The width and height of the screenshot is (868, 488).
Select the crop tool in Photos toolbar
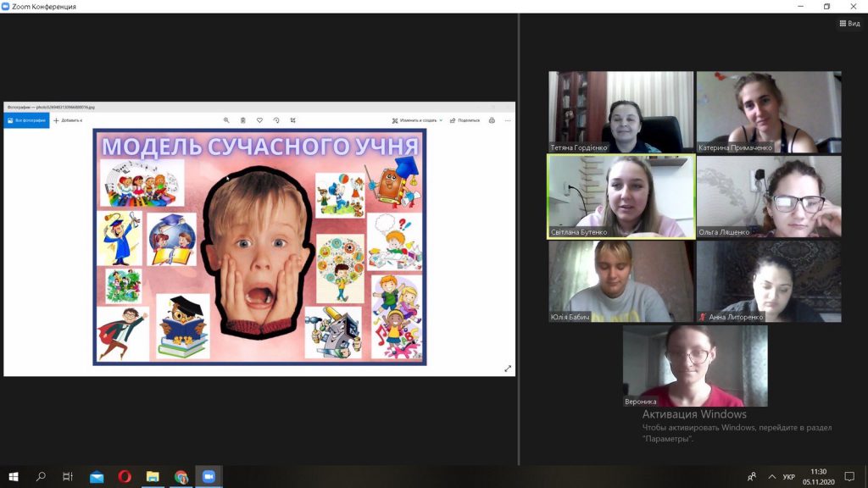(x=293, y=120)
